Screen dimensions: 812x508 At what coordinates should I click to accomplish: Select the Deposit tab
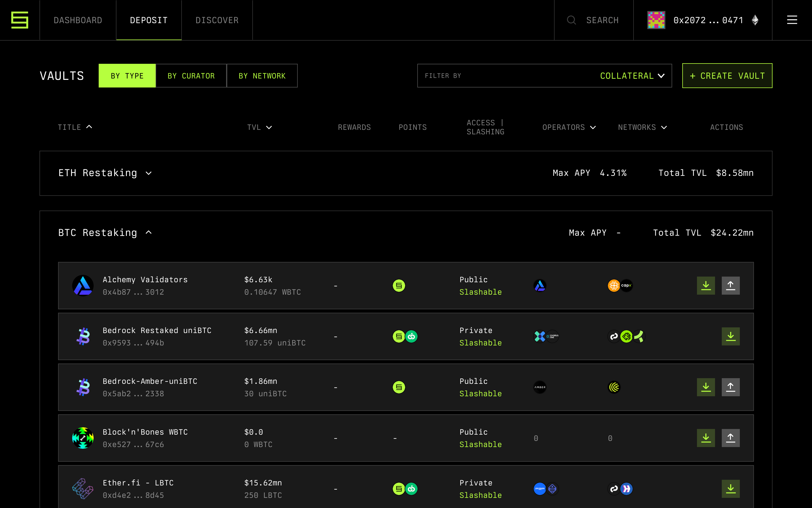(x=149, y=20)
